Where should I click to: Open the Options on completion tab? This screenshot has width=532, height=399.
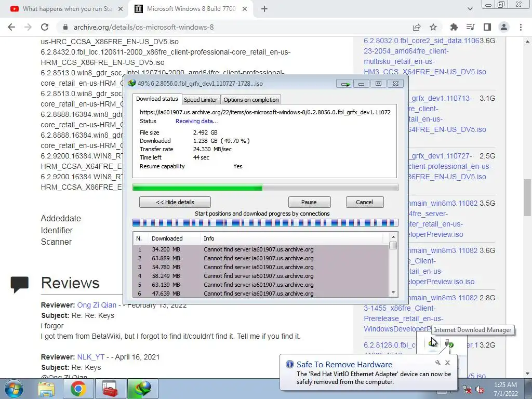coord(251,100)
